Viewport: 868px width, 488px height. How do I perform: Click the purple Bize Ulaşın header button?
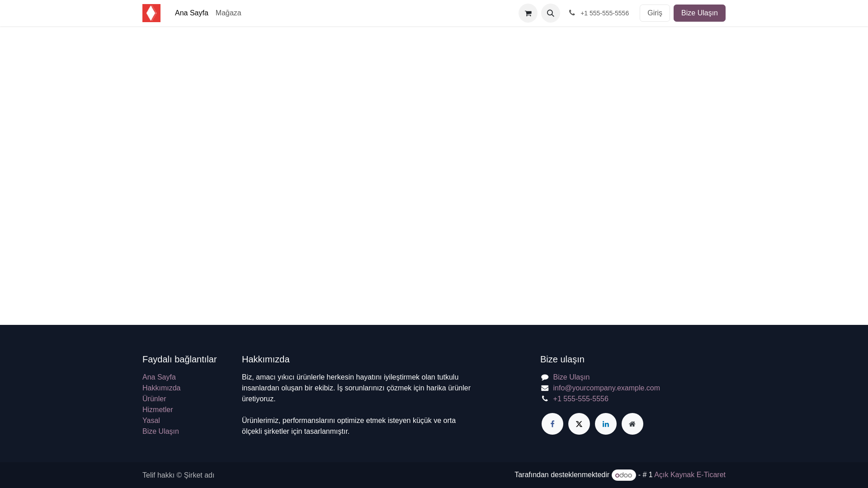pyautogui.click(x=699, y=13)
